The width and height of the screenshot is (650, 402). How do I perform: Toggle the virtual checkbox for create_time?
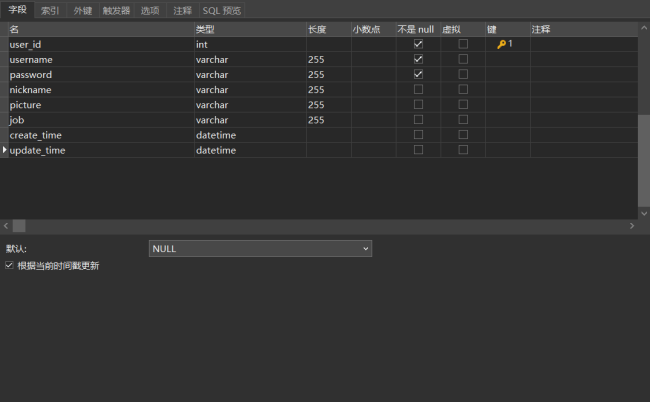click(463, 135)
